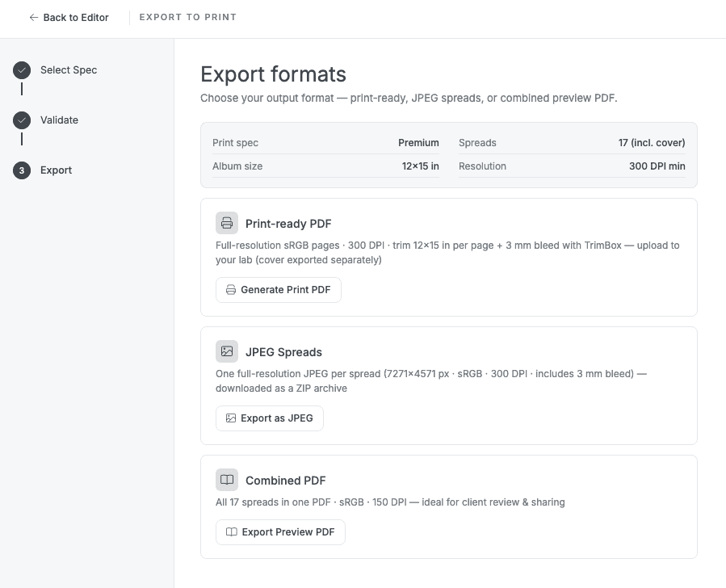The height and width of the screenshot is (588, 726).
Task: Select the Export step label
Action: click(56, 170)
